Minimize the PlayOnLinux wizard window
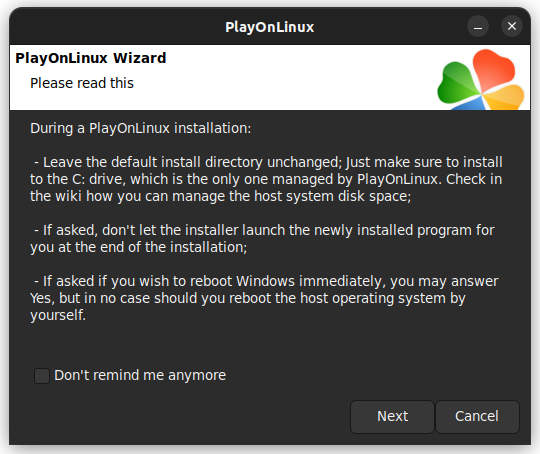This screenshot has width=540, height=454. pyautogui.click(x=478, y=26)
